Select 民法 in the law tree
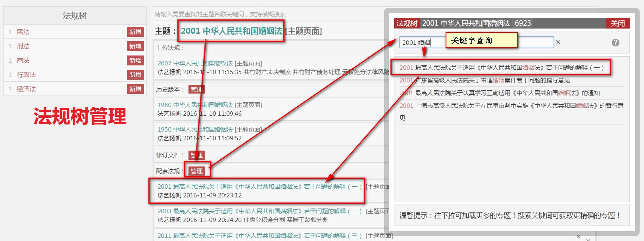 [23, 32]
